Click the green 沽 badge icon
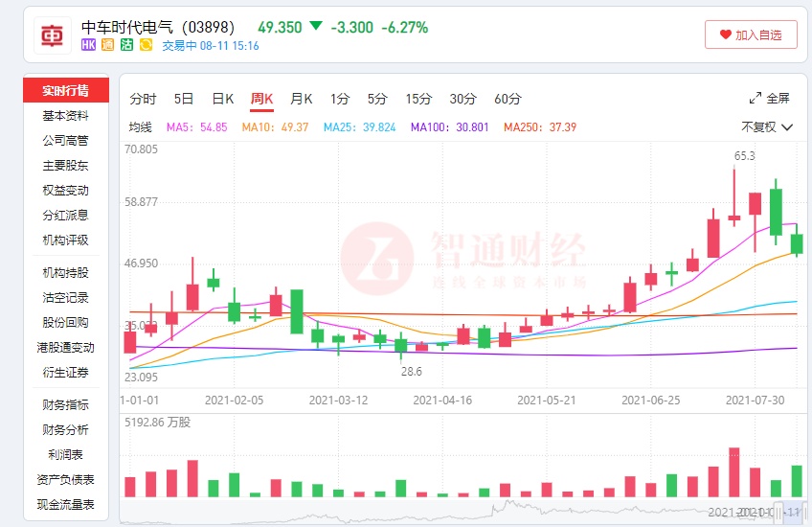This screenshot has height=527, width=812. point(126,45)
